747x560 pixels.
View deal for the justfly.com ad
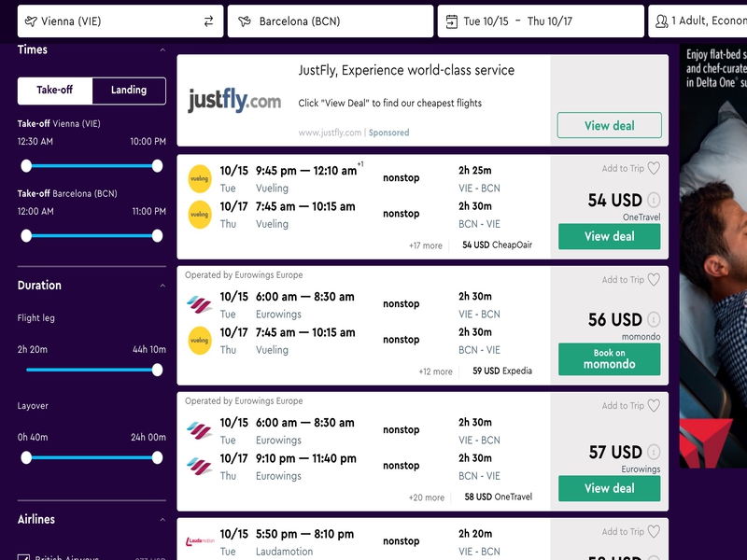[610, 125]
